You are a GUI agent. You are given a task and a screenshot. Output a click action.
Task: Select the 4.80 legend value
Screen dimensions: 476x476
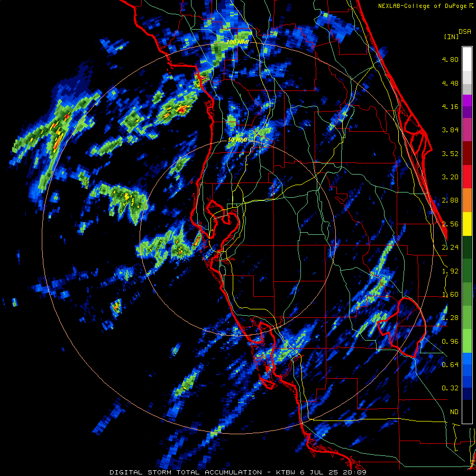coord(450,59)
